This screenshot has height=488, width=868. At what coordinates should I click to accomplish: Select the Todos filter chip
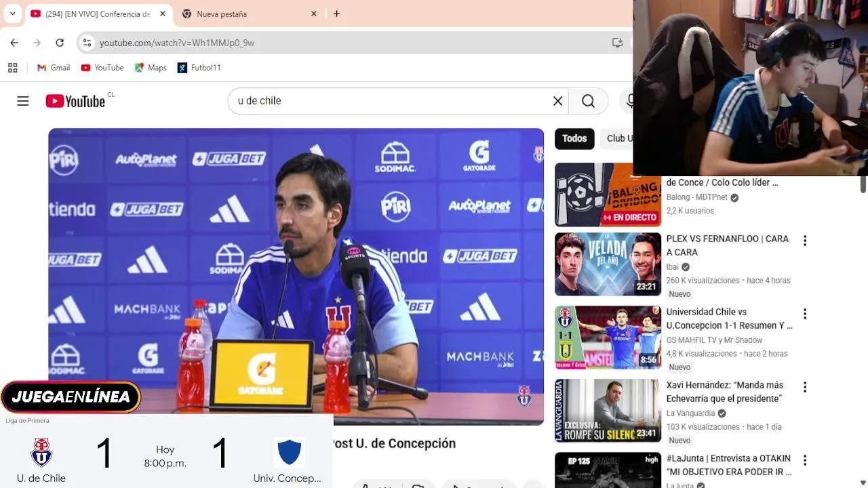pos(574,138)
